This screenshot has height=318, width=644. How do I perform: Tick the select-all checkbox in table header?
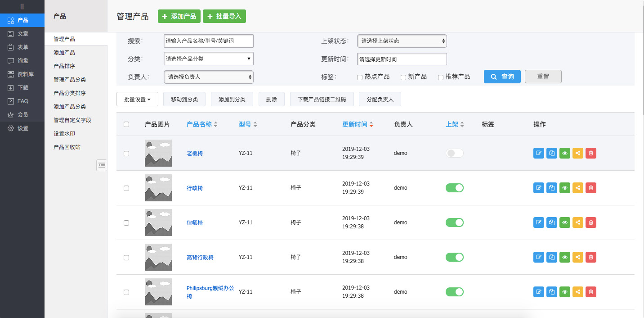126,124
